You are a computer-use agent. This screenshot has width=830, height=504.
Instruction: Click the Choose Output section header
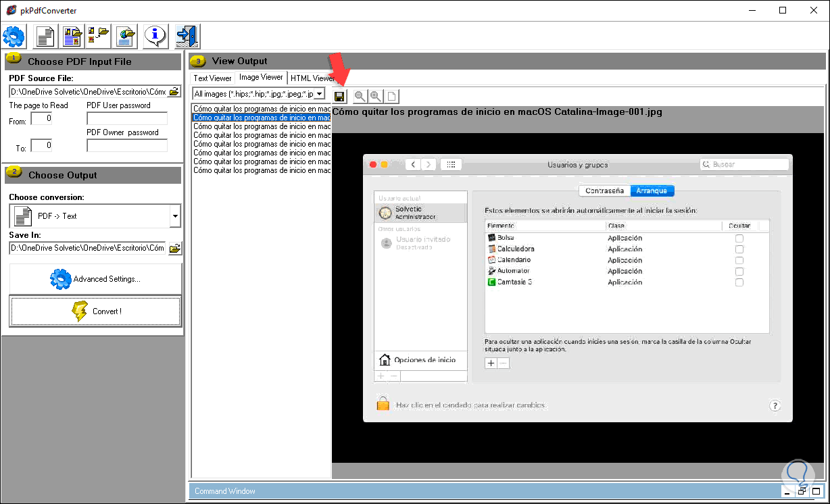pos(93,175)
